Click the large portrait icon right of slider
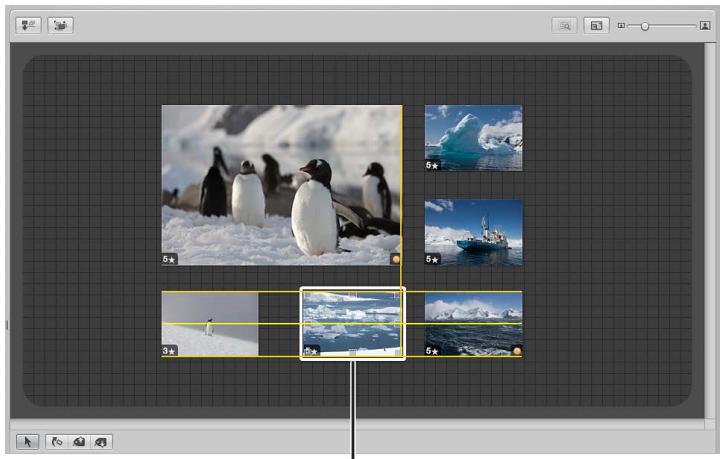The image size is (720, 459). click(705, 26)
